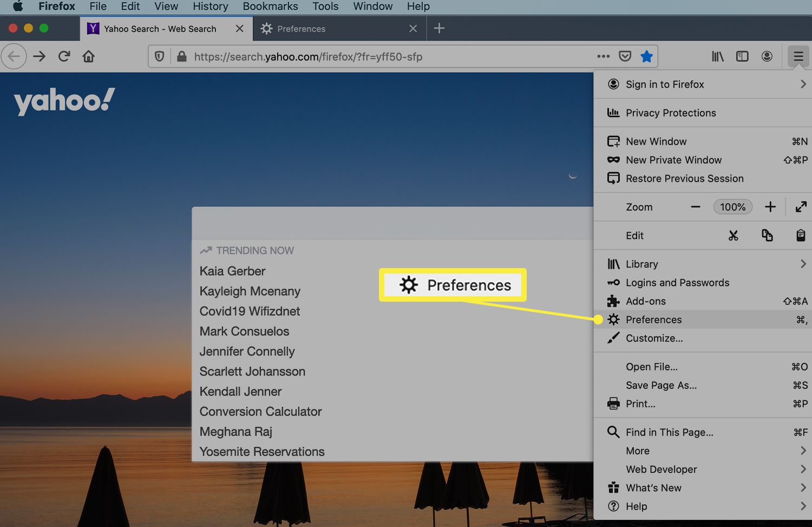
Task: Click the Yahoo logo
Action: point(64,102)
